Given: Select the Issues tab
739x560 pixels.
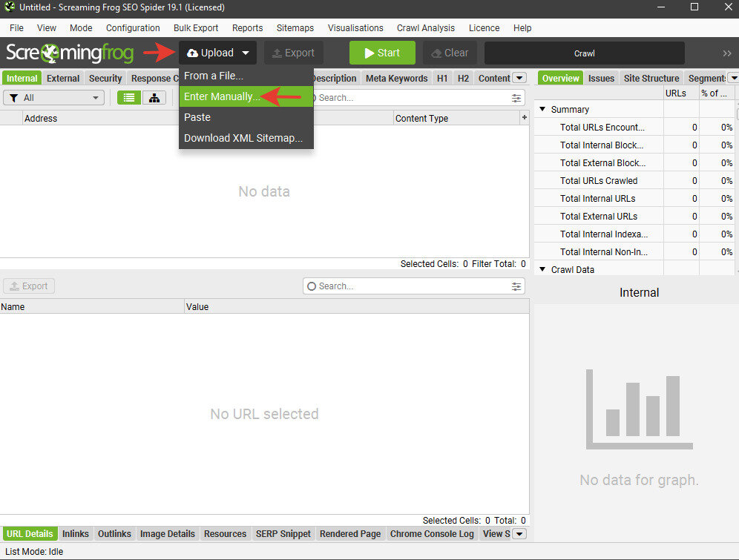Looking at the screenshot, I should point(602,78).
